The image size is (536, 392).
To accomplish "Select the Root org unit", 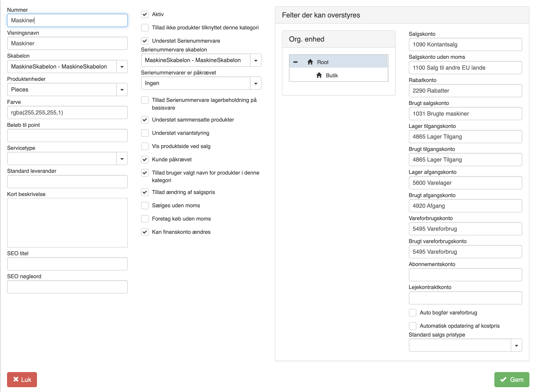I will click(x=338, y=61).
